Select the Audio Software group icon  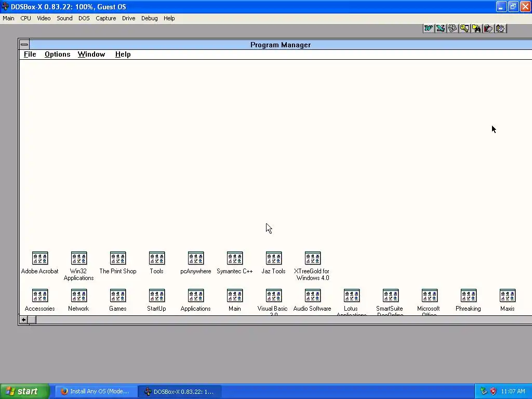pyautogui.click(x=313, y=296)
